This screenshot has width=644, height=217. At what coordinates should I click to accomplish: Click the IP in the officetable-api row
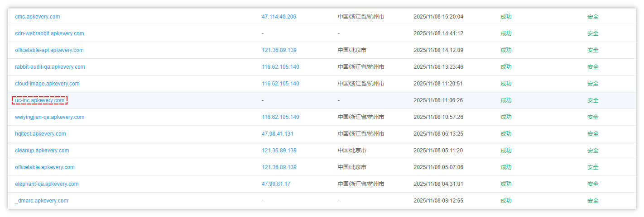pyautogui.click(x=279, y=50)
